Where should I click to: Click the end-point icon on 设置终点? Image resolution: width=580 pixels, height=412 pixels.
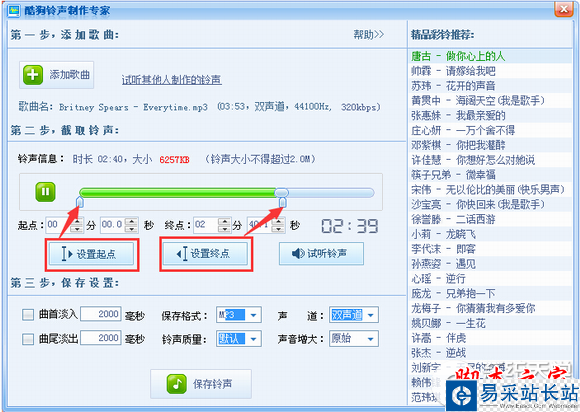tap(182, 254)
